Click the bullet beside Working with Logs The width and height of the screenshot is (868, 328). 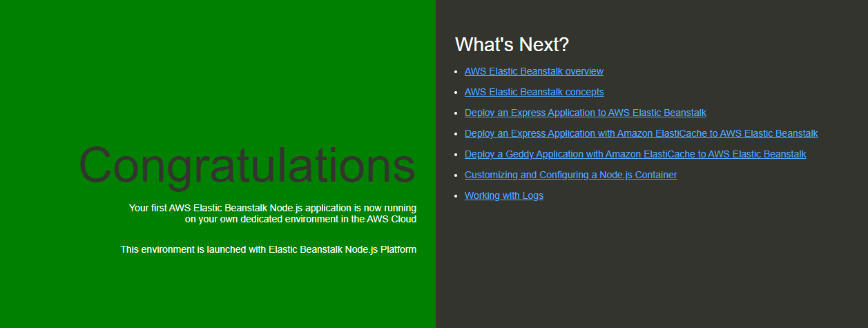(455, 196)
